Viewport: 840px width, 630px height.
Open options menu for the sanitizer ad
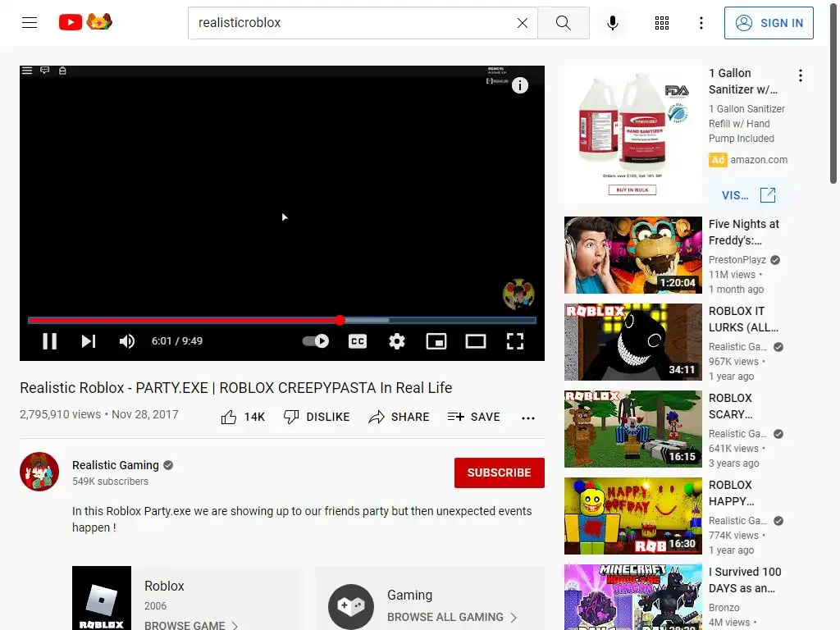[801, 75]
